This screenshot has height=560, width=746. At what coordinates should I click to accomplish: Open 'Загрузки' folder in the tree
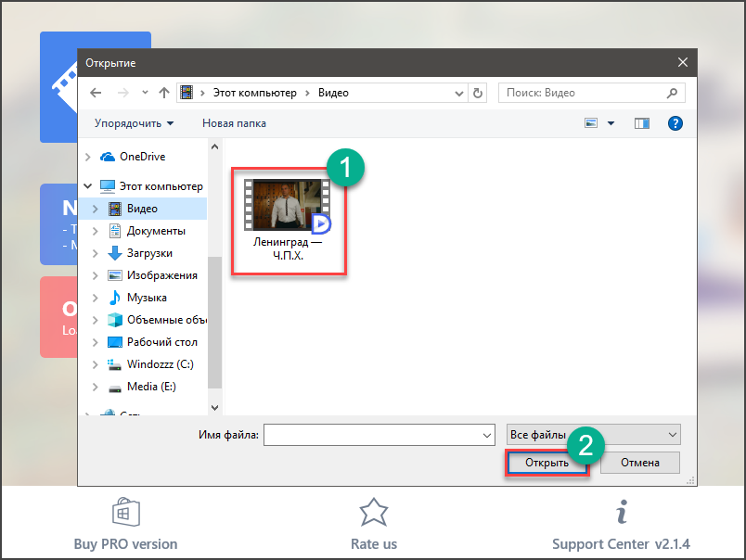[149, 253]
